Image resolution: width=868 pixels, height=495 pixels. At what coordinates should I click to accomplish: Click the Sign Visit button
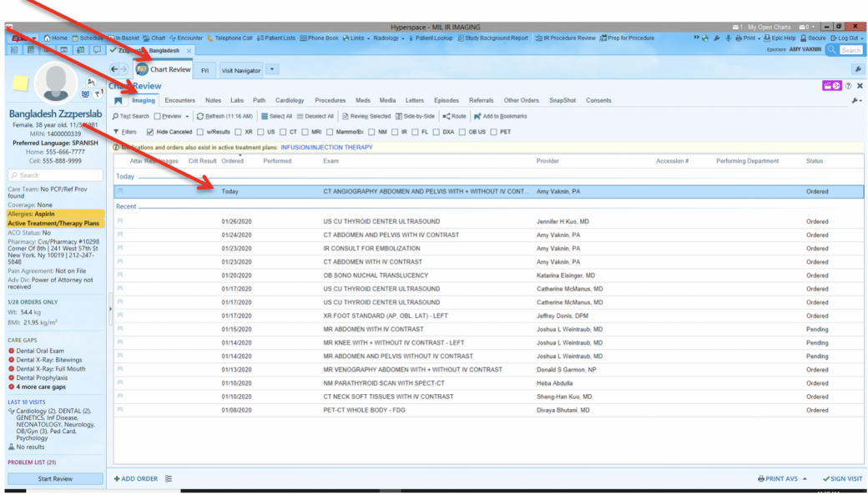click(842, 478)
